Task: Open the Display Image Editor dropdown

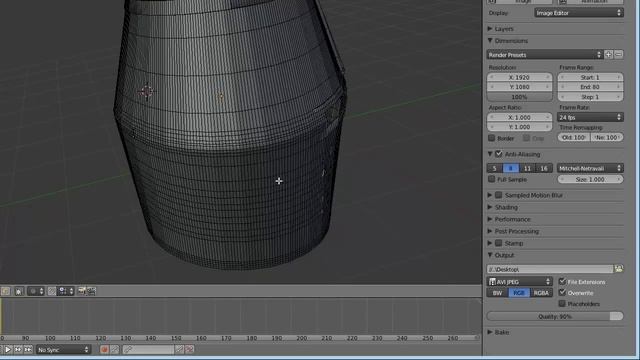Action: click(579, 13)
